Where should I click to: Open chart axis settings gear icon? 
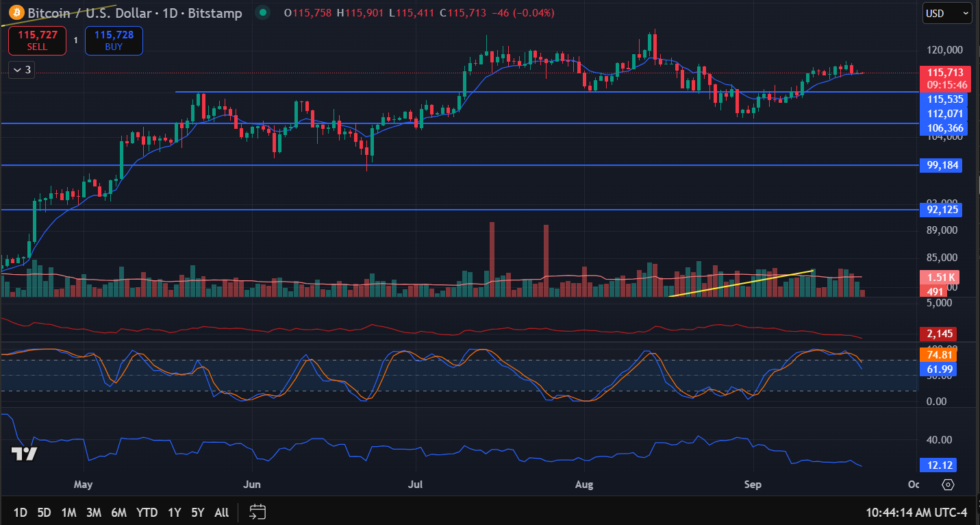point(948,485)
